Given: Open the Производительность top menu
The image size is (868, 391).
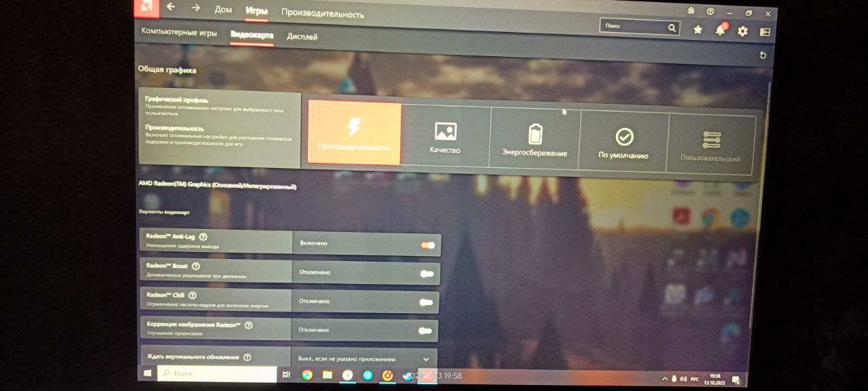Looking at the screenshot, I should pyautogui.click(x=323, y=14).
